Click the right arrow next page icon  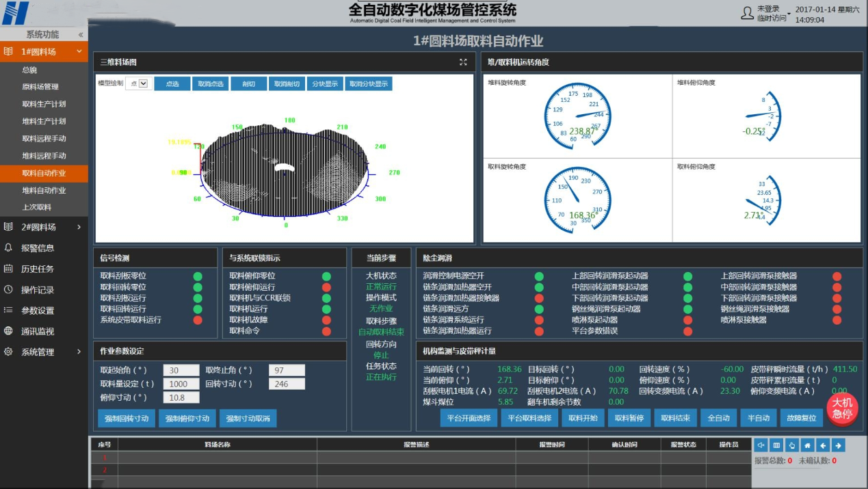839,445
